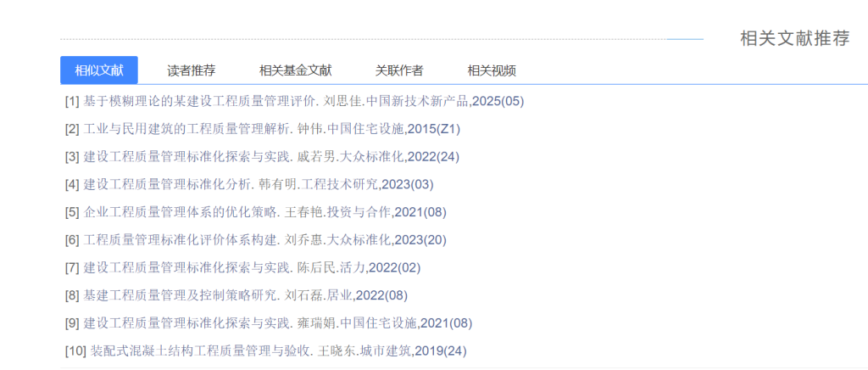868x370 pixels.
Task: Click author name 刘思佳
Action: coord(343,101)
